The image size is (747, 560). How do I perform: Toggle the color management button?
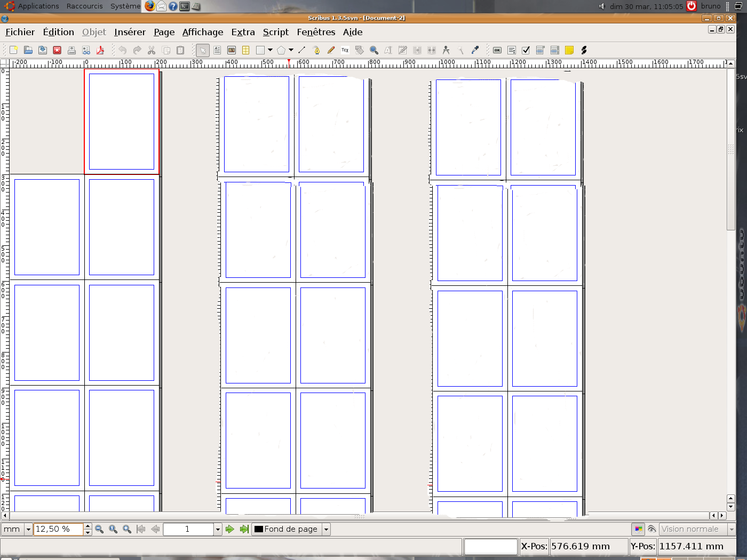638,529
